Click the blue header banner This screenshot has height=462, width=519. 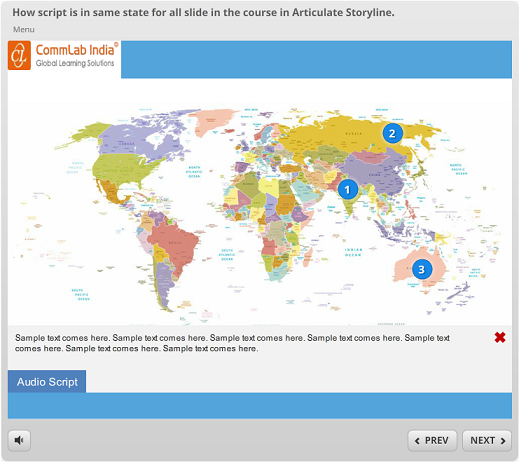click(x=316, y=60)
